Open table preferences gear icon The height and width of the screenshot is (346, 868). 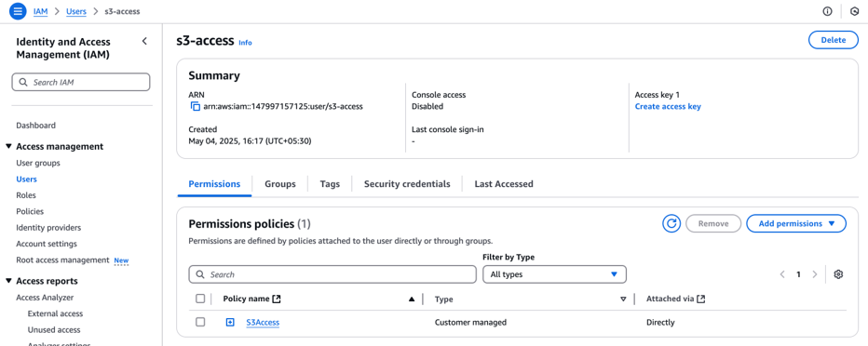[x=838, y=274]
